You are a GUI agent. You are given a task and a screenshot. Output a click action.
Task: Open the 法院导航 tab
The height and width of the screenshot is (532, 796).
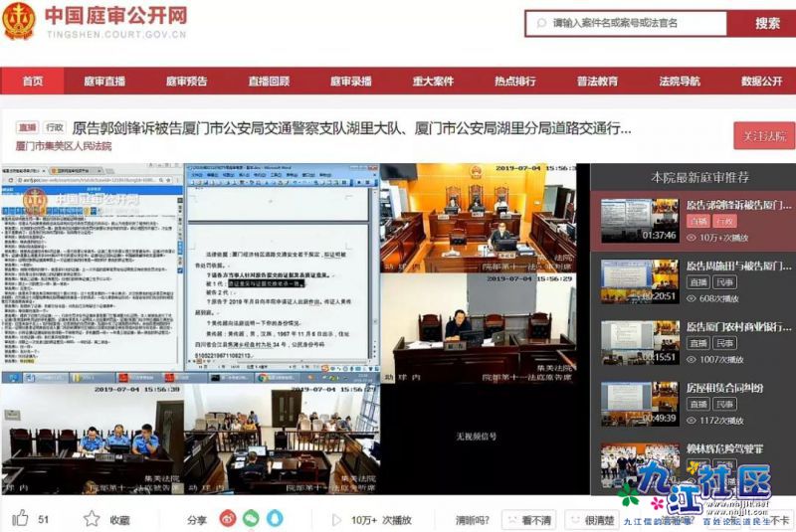(x=680, y=82)
